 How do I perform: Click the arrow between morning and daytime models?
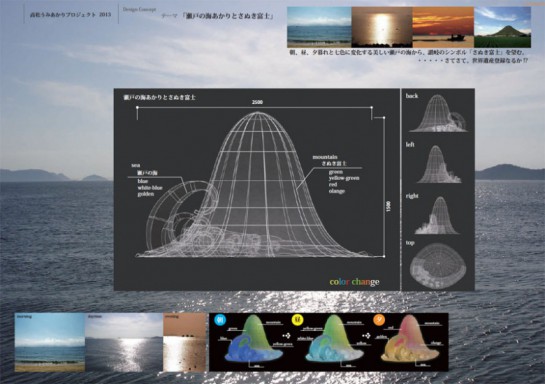coord(286,336)
